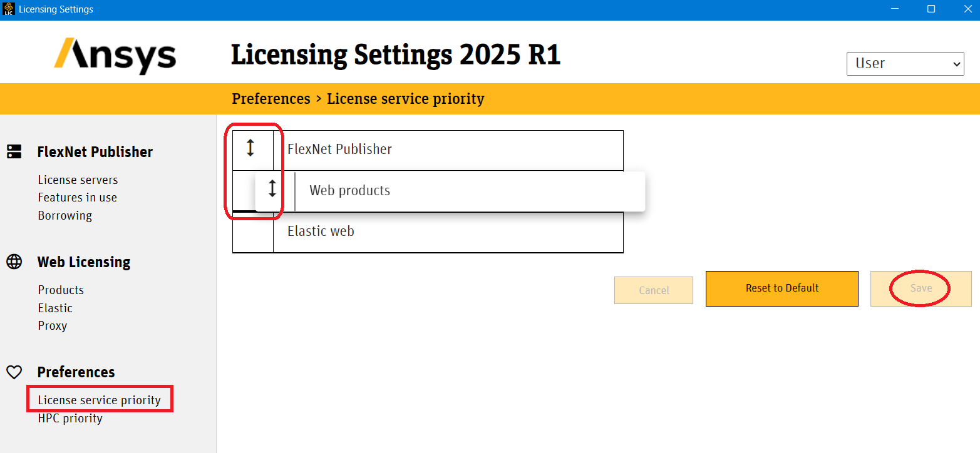980x453 pixels.
Task: Open the Borrowing section
Action: (64, 215)
